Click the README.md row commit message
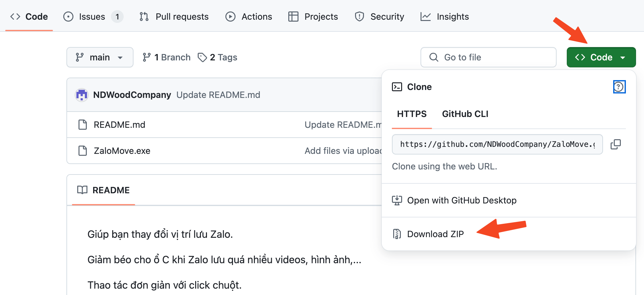Screen dimensions: 644x295 tap(343, 125)
